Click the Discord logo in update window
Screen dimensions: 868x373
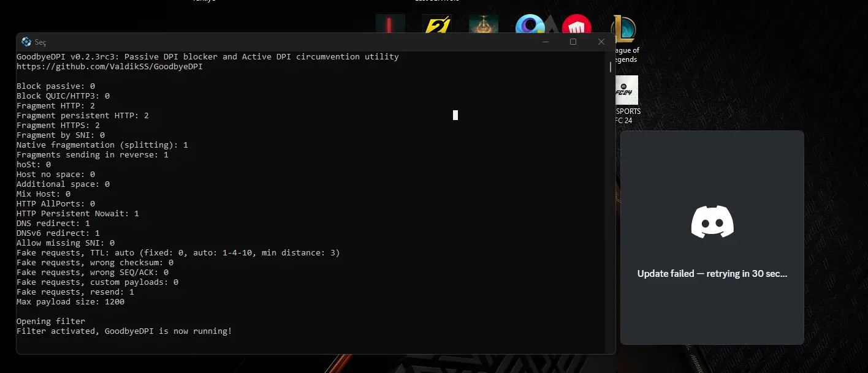pyautogui.click(x=712, y=222)
